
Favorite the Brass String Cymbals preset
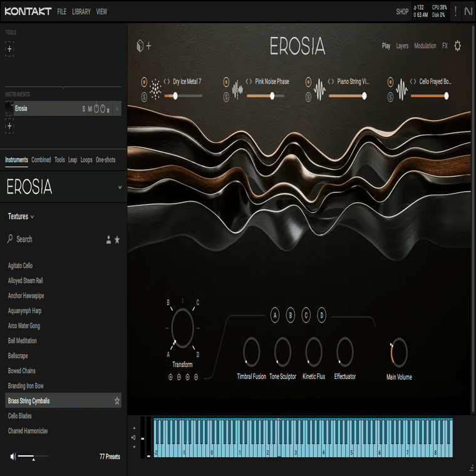(x=117, y=401)
